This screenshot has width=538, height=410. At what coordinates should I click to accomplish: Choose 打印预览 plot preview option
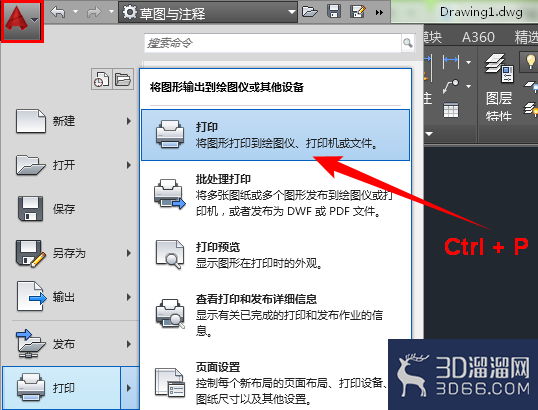276,255
